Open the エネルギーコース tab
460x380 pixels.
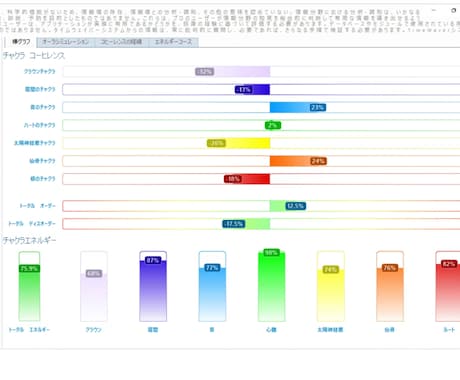click(173, 42)
